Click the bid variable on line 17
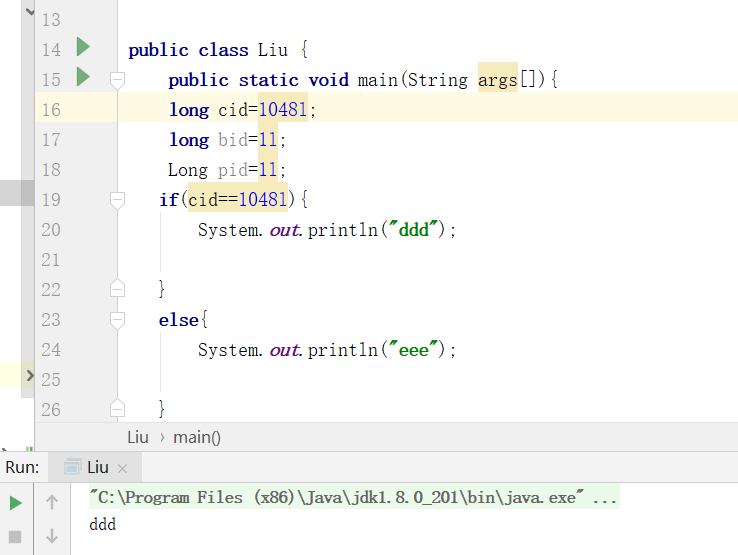 coord(233,140)
